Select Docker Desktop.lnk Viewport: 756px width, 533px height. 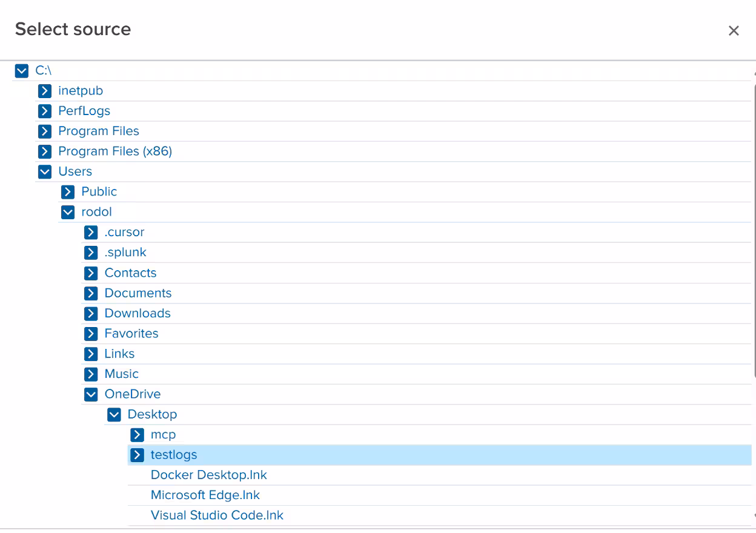point(208,475)
